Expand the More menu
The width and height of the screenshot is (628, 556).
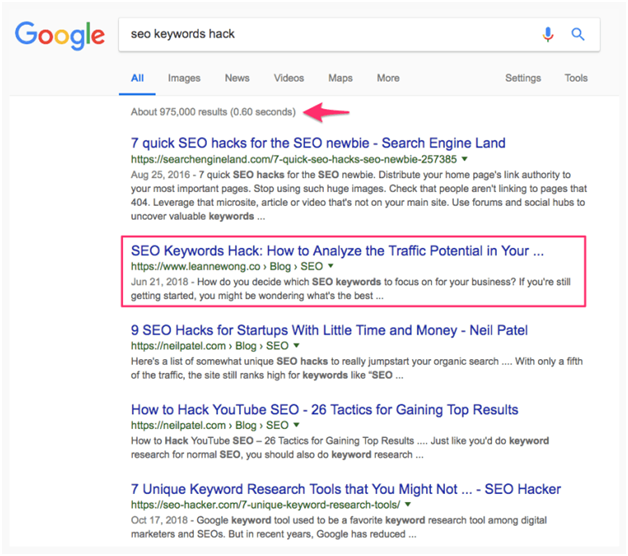[x=388, y=78]
